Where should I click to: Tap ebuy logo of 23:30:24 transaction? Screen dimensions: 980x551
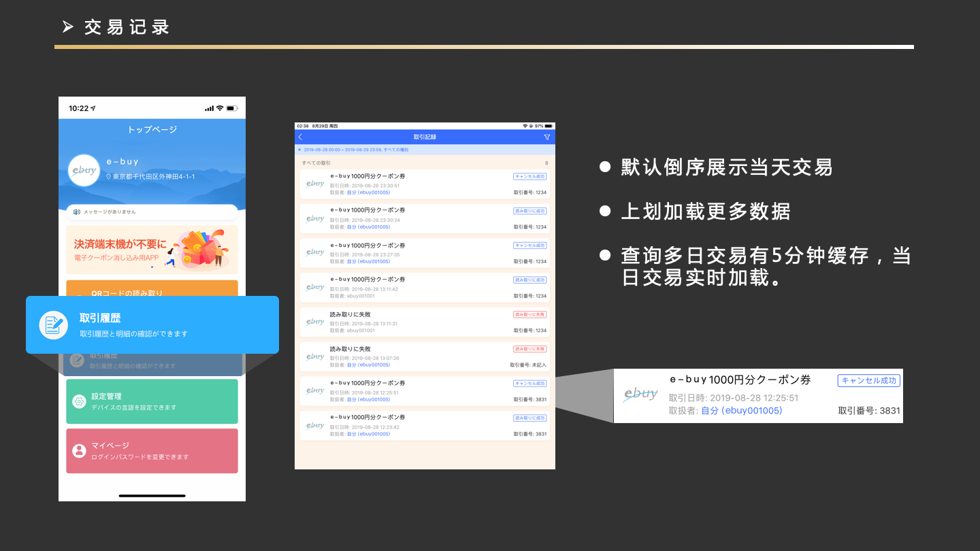315,218
